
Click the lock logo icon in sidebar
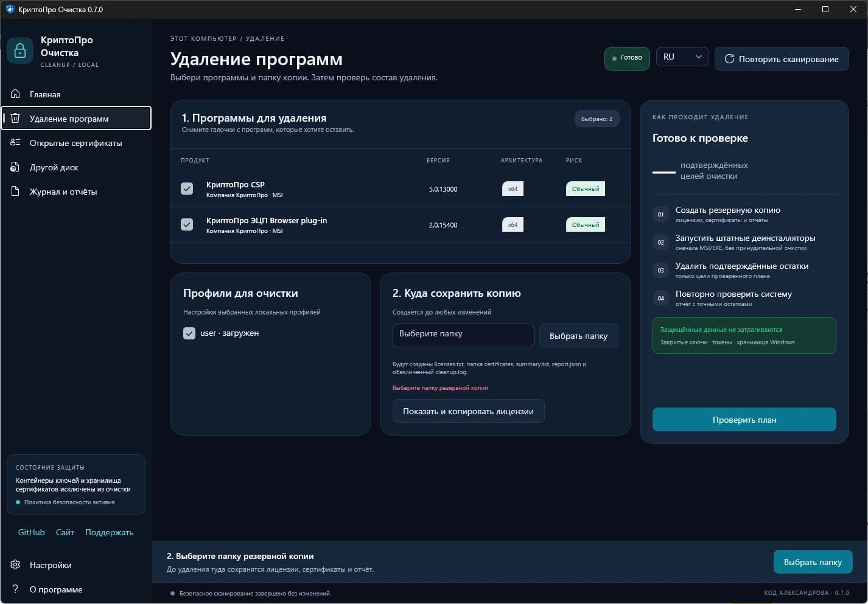point(20,50)
